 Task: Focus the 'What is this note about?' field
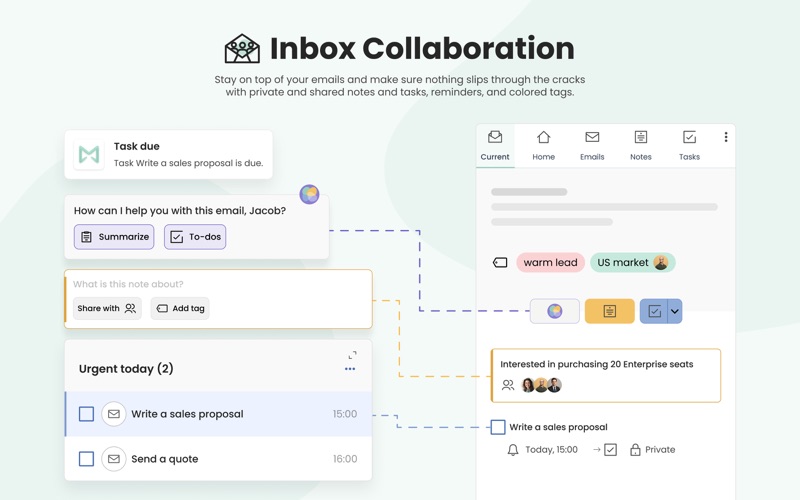click(128, 284)
